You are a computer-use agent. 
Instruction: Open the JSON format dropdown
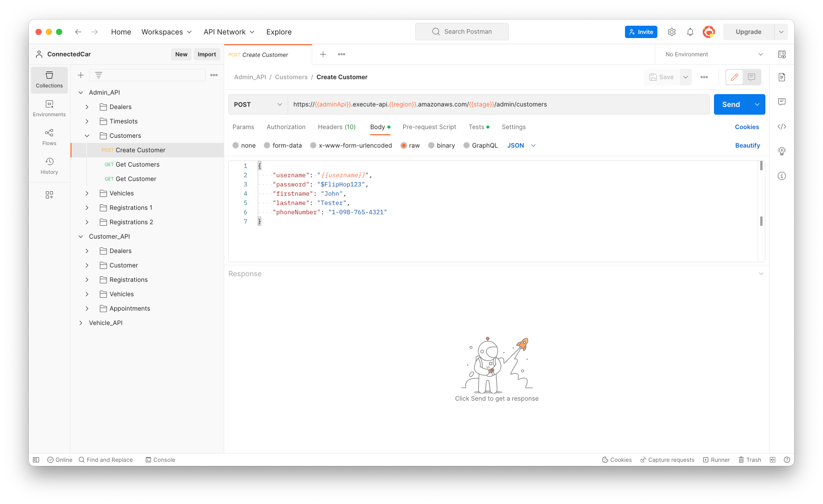522,146
